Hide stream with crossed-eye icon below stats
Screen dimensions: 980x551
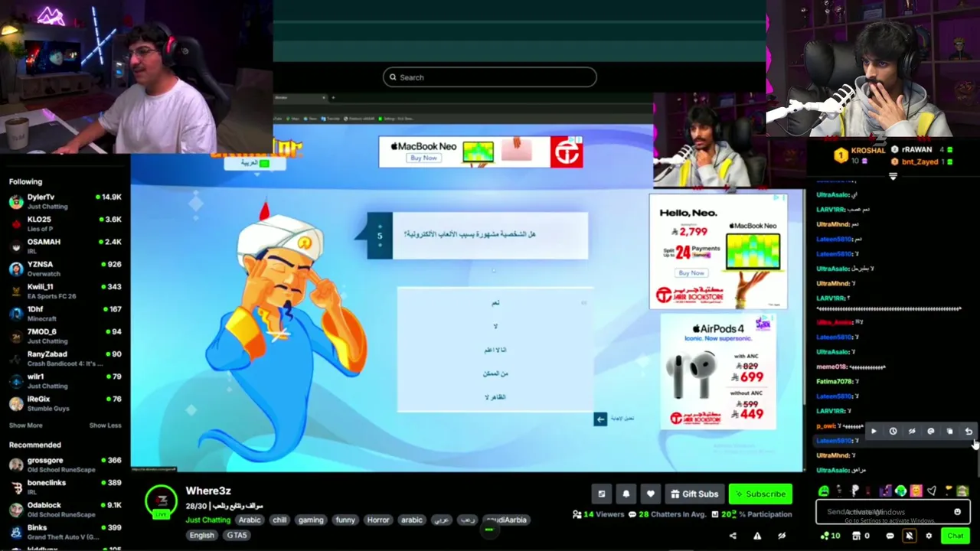point(782,536)
